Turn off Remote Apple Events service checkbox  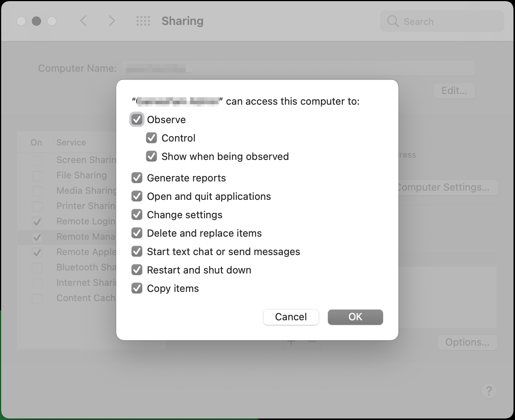pyautogui.click(x=37, y=252)
